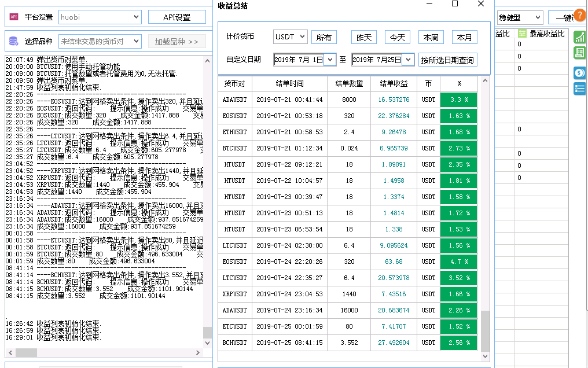The width and height of the screenshot is (588, 368).
Task: Click the 结单收益 column header
Action: coord(394,83)
